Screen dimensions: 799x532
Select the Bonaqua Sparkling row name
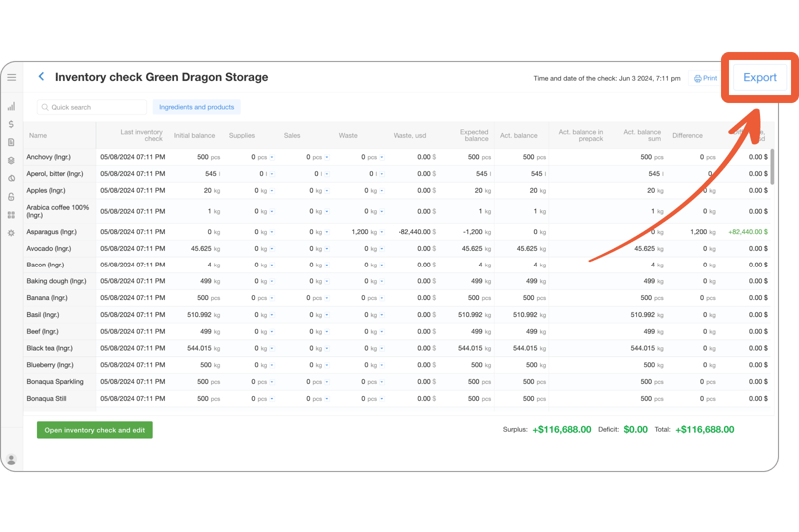click(55, 382)
